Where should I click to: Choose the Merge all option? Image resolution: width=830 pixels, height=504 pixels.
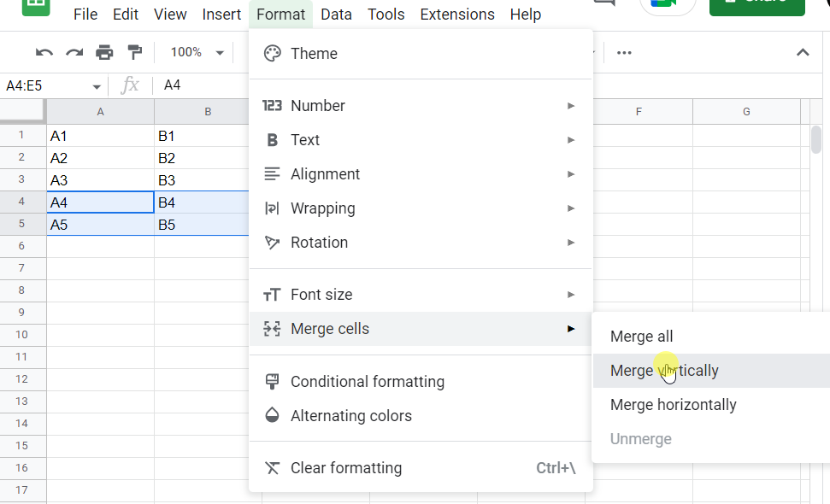[642, 336]
